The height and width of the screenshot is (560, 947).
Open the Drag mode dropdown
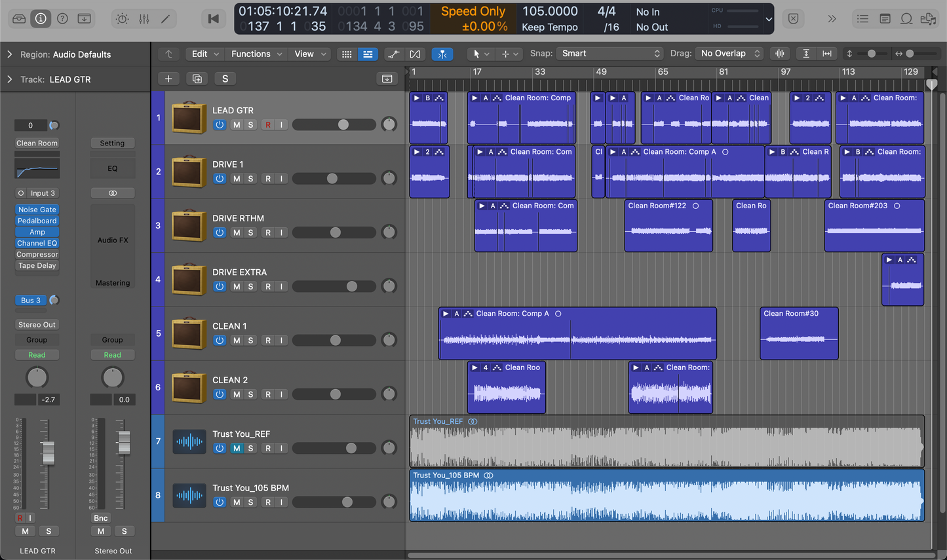pyautogui.click(x=730, y=54)
